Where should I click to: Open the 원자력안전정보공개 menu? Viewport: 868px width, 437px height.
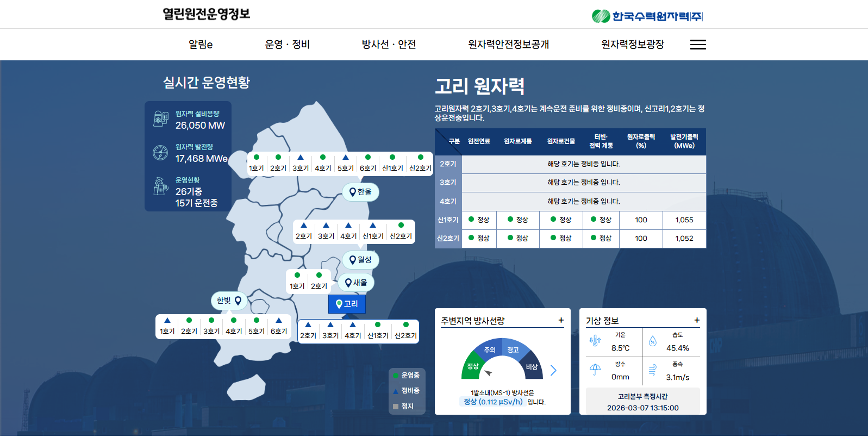[x=508, y=45]
